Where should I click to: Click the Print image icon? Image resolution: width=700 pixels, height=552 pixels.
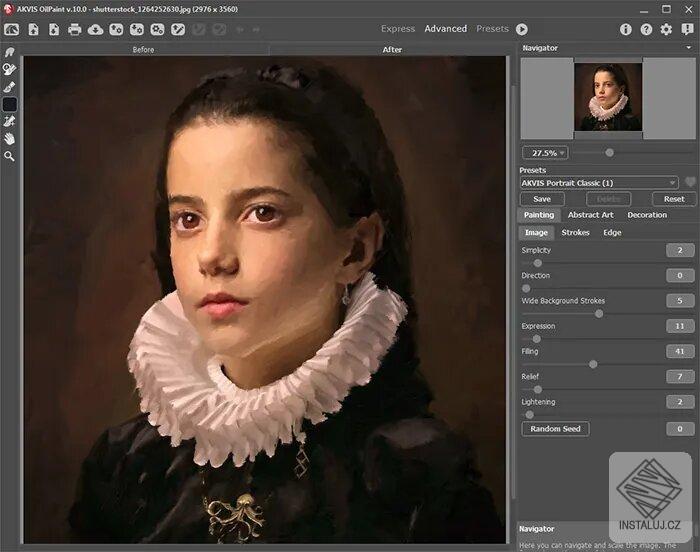[x=75, y=29]
